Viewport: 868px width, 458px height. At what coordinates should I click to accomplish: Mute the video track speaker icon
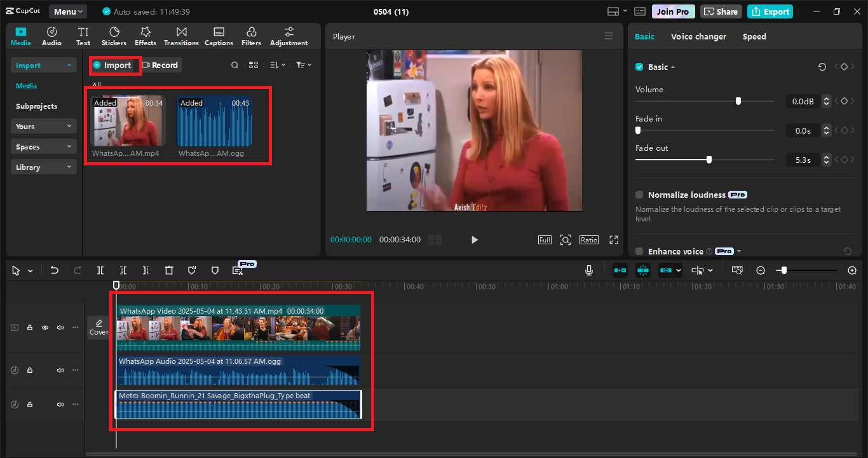pos(60,328)
